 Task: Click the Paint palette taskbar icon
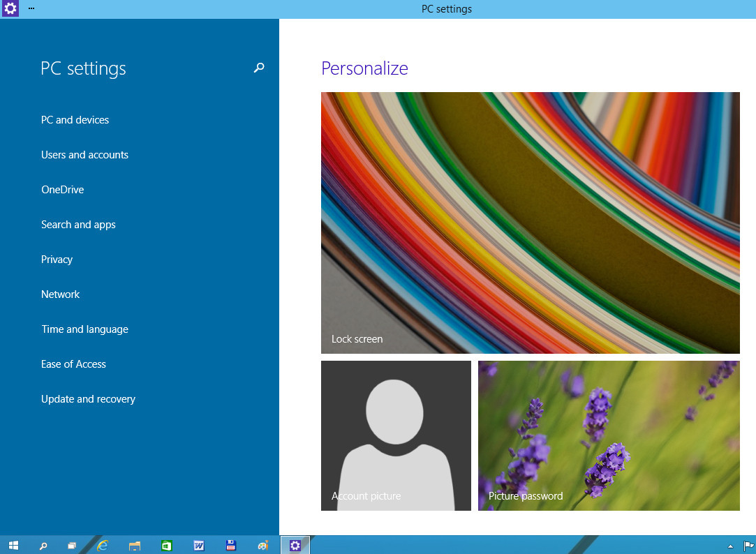262,546
